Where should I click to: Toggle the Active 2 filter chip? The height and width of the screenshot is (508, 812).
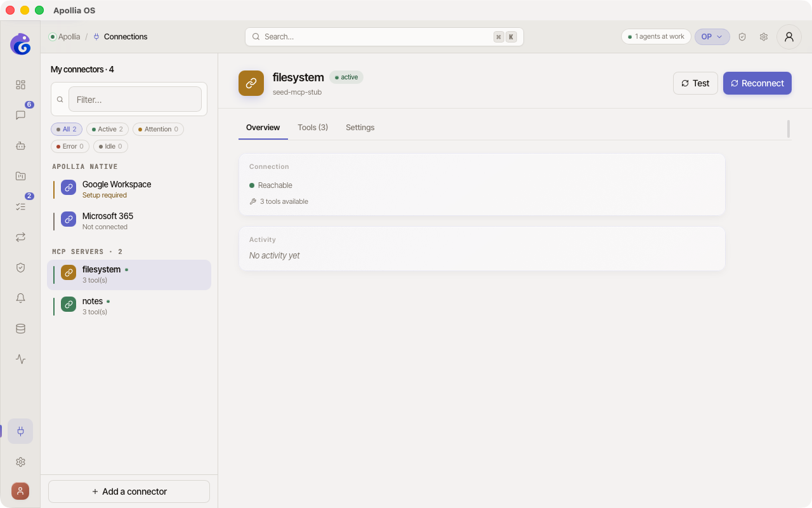(x=107, y=130)
